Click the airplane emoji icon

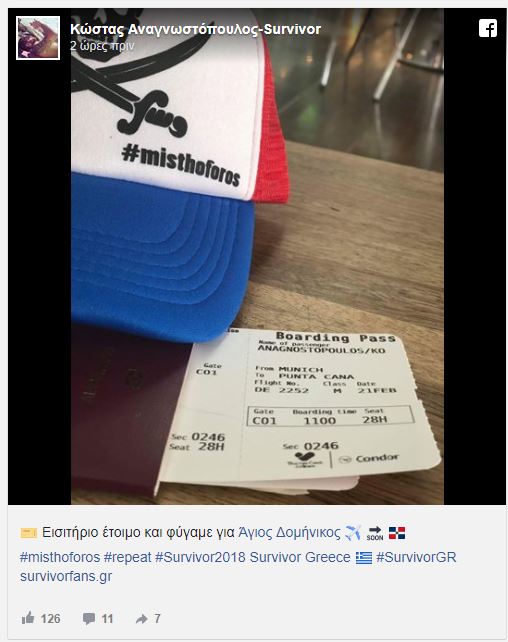click(x=353, y=533)
